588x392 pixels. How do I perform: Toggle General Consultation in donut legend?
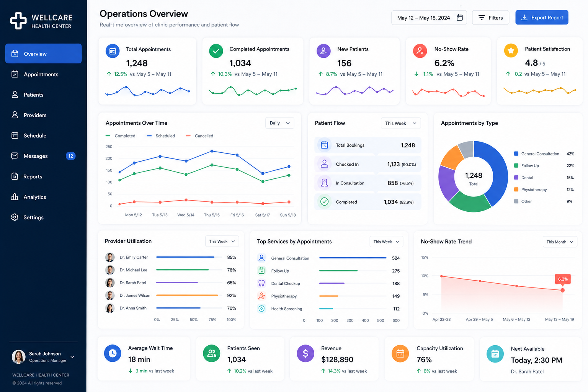click(536, 154)
